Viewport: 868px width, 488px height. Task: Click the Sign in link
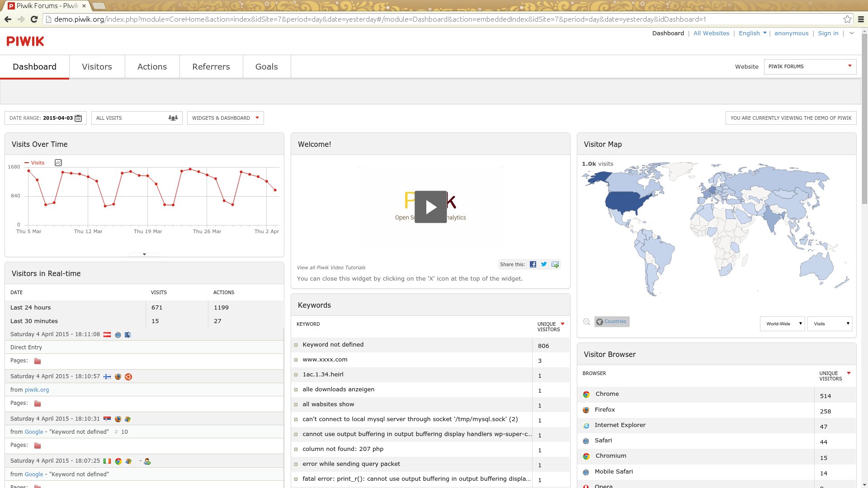(x=828, y=33)
